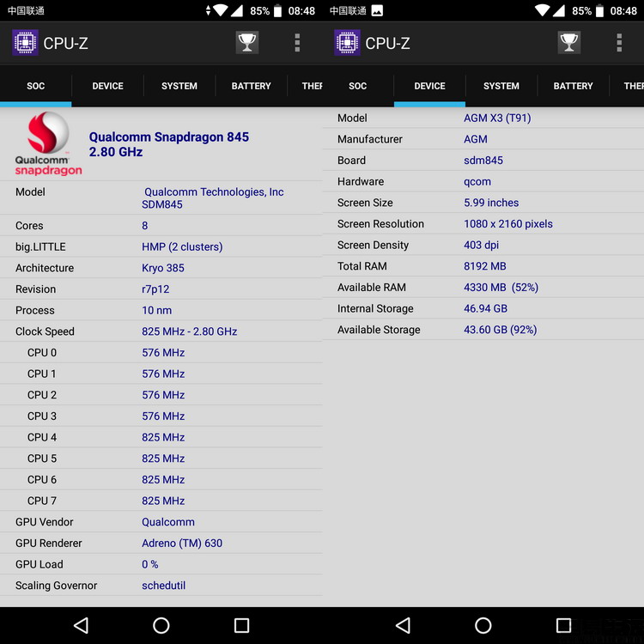
Task: Tap the Qualcomm Snapdragon logo
Action: coord(48,143)
